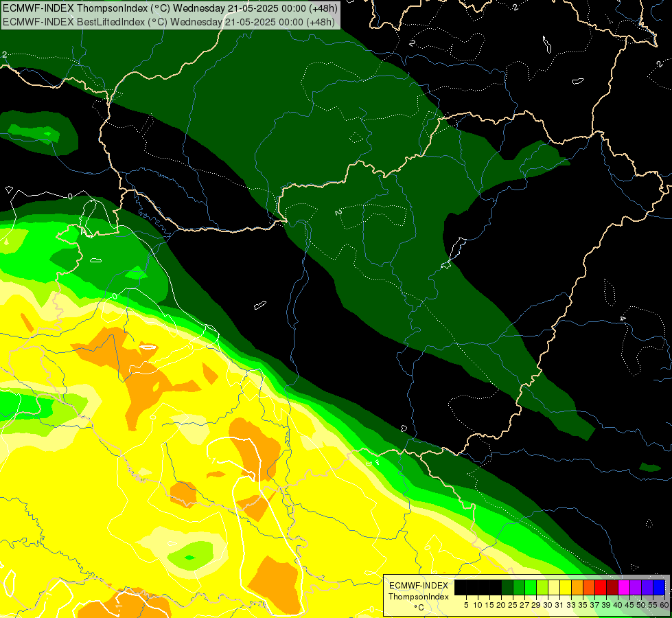Select the dark green 20–25 legend swatch
Viewport: 672px width, 618px height.
coord(507,587)
